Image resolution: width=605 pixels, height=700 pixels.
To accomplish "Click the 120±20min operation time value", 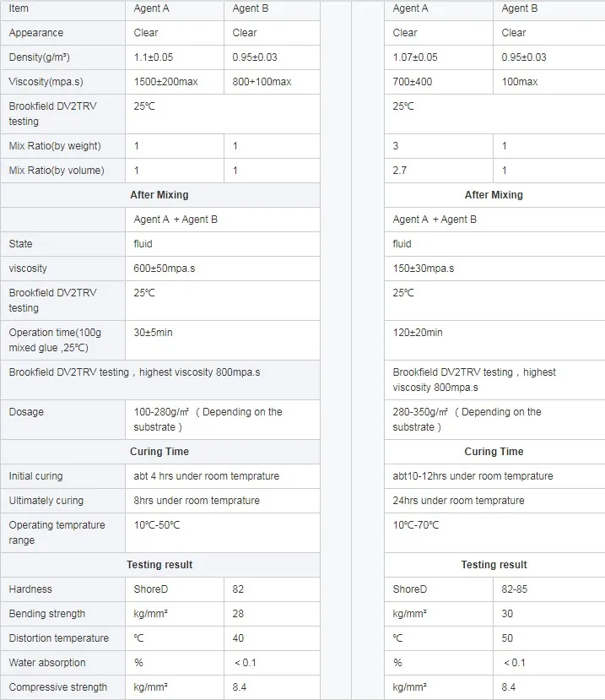I will 418,333.
